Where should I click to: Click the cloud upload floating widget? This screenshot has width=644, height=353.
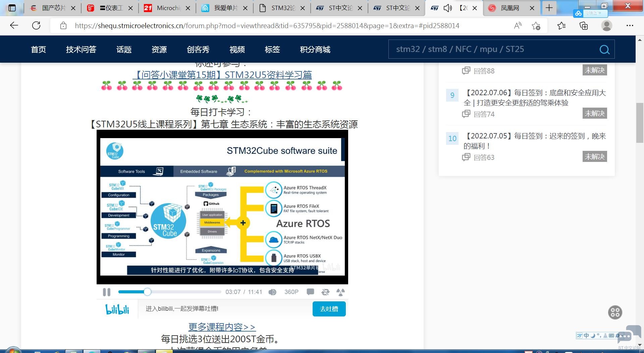(x=591, y=13)
